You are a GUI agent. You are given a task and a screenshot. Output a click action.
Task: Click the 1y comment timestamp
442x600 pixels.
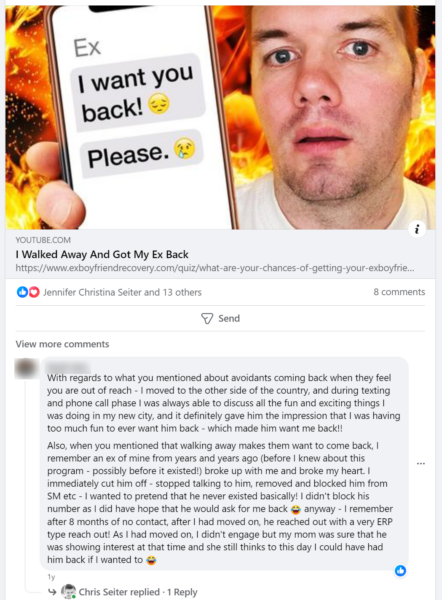(51, 577)
